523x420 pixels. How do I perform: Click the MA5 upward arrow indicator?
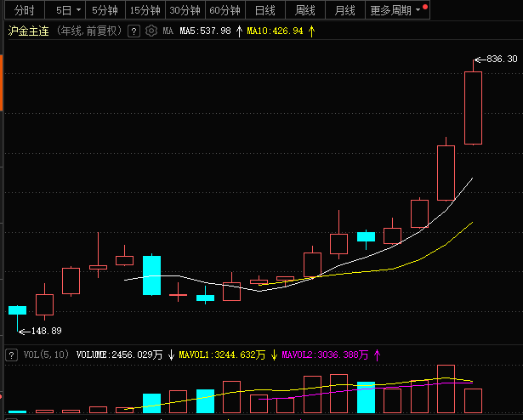pos(239,31)
